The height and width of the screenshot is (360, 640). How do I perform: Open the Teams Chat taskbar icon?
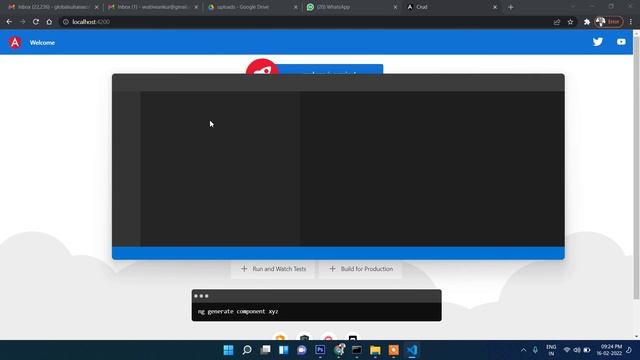pyautogui.click(x=302, y=350)
